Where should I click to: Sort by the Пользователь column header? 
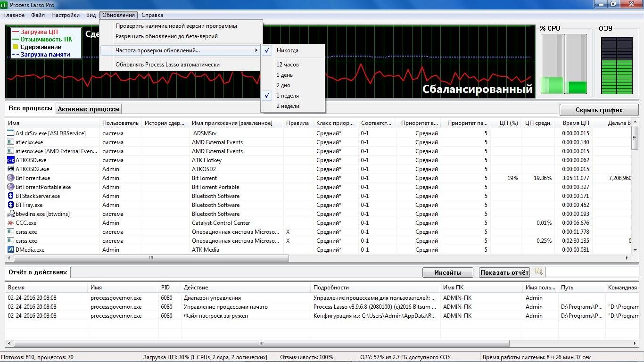pyautogui.click(x=121, y=123)
